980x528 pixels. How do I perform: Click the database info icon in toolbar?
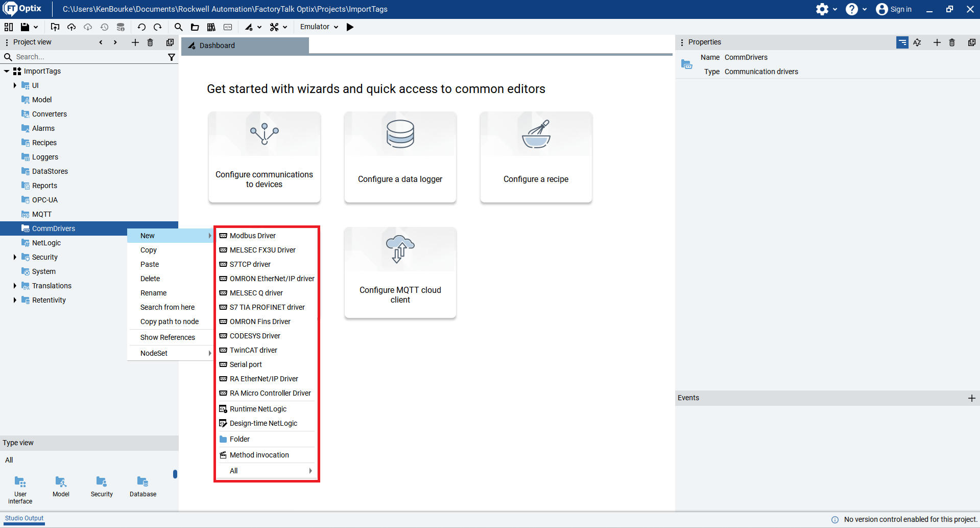point(121,27)
